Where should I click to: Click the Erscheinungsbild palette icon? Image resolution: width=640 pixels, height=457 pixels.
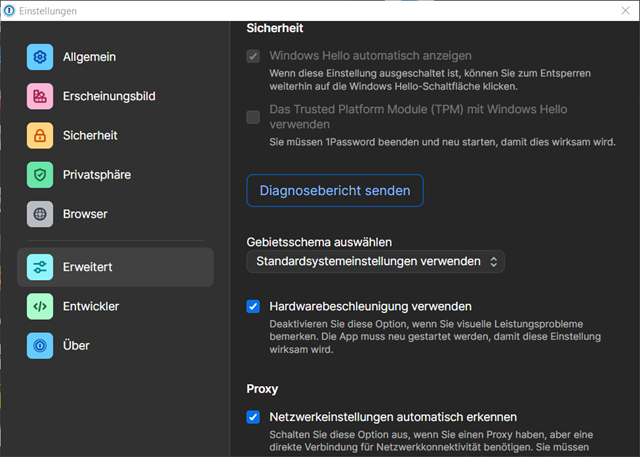click(x=40, y=96)
